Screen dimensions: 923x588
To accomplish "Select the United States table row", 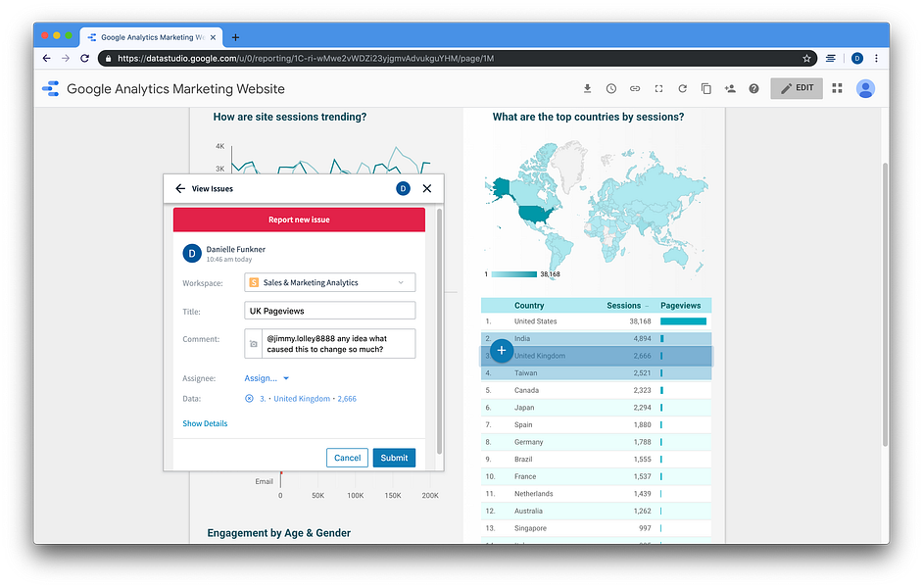I will click(597, 321).
